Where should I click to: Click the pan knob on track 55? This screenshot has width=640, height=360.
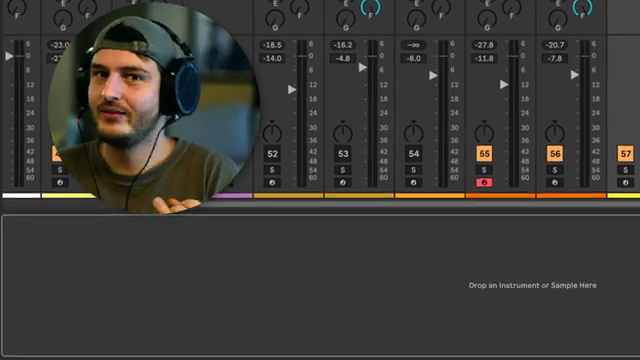click(484, 132)
